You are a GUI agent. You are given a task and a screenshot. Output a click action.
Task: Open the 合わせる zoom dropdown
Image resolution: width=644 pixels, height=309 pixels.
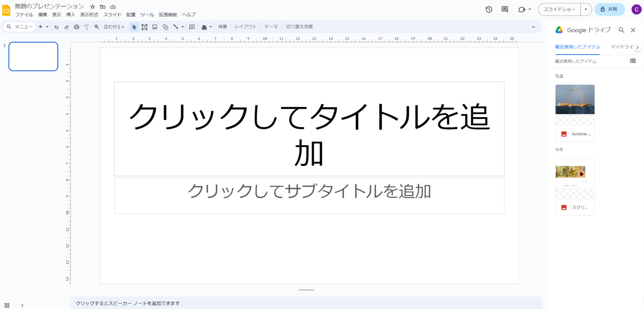114,27
